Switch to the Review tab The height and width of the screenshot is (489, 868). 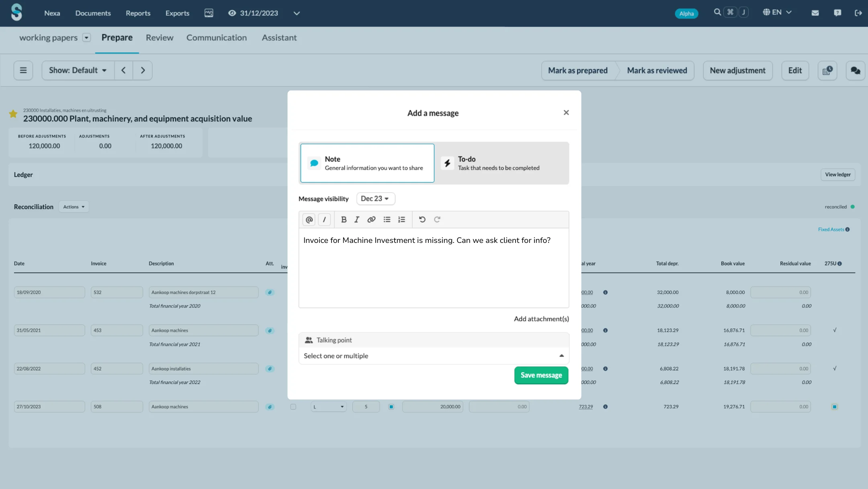click(x=160, y=38)
